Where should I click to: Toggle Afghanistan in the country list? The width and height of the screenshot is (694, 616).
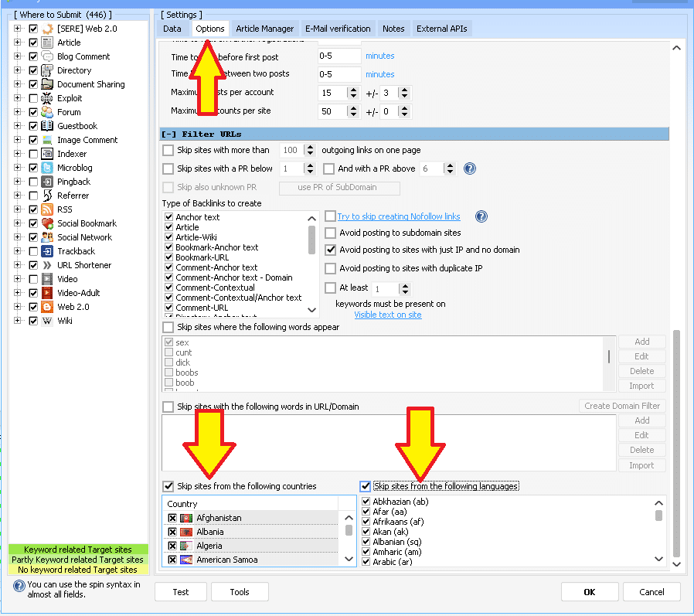172,518
